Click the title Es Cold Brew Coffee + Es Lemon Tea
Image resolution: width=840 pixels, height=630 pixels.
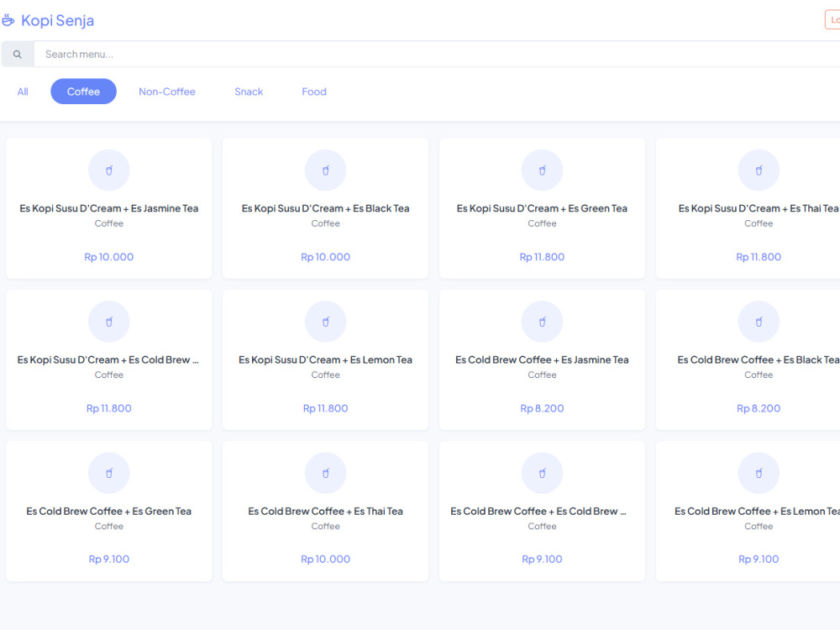[758, 511]
